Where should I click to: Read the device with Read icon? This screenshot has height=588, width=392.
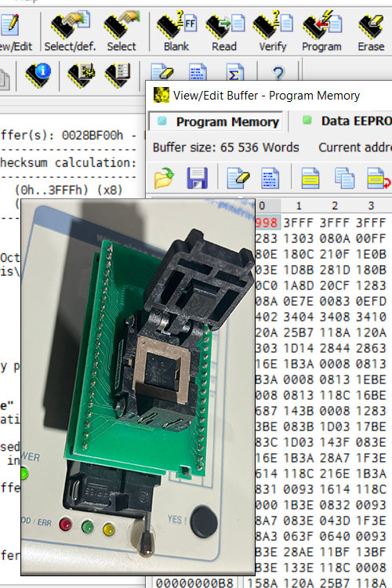[x=225, y=31]
